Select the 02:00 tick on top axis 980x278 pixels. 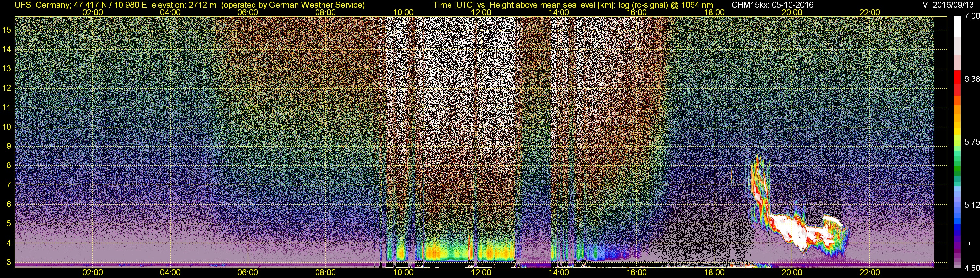tap(92, 12)
